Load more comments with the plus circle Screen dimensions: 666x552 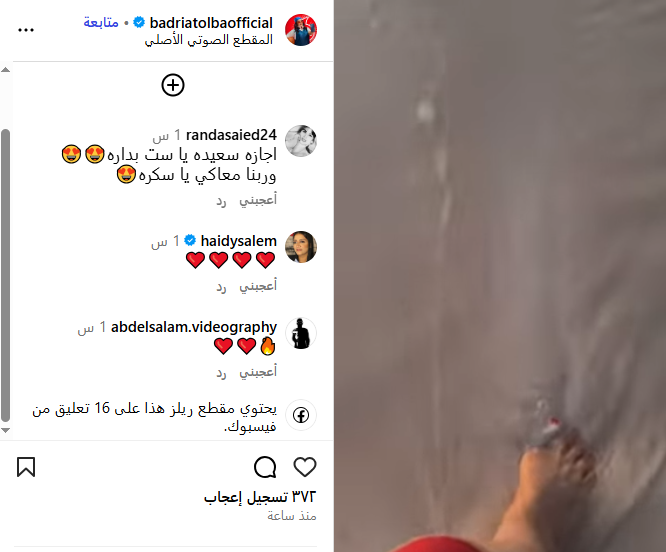[x=173, y=85]
